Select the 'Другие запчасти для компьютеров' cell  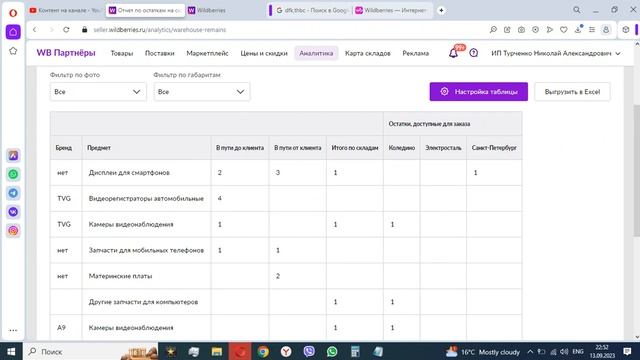(147, 302)
